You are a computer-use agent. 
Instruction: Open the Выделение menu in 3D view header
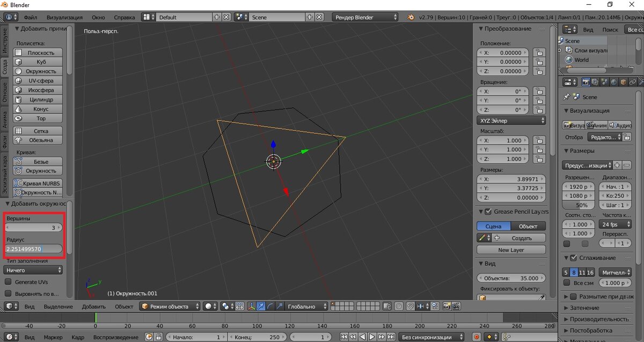pyautogui.click(x=58, y=307)
